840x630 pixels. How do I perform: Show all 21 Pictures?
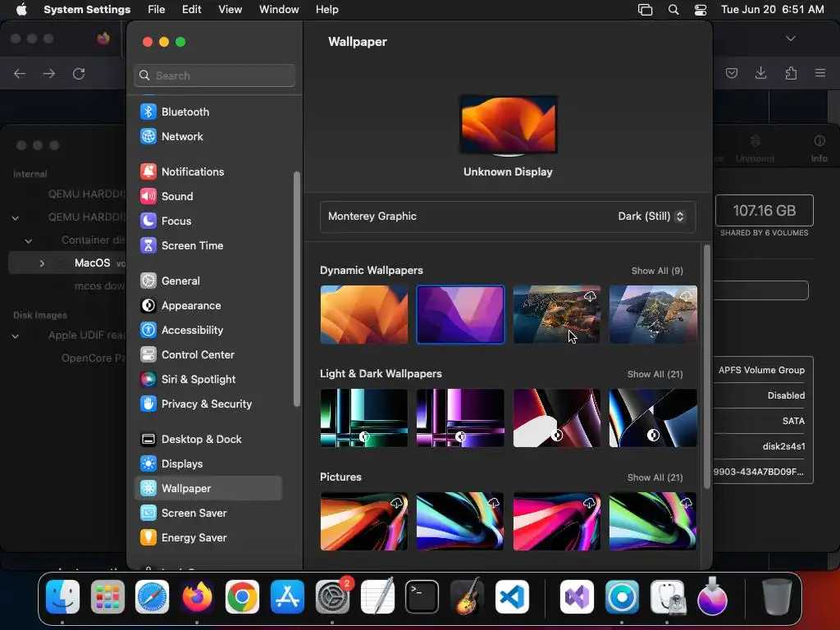pos(655,478)
